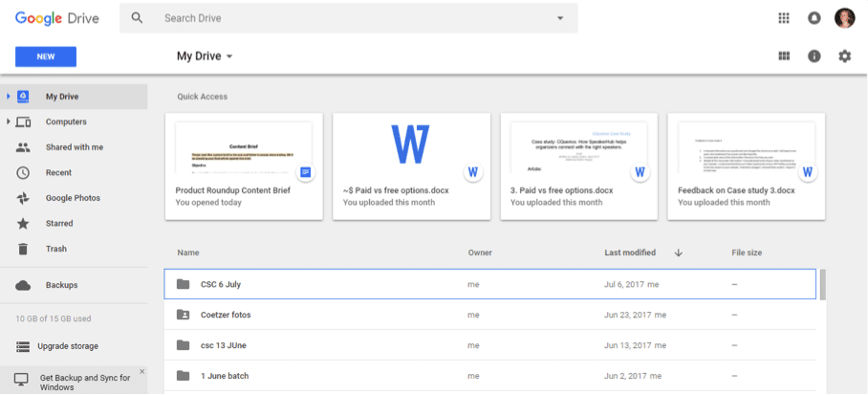Click the Recent clock icon

23,173
